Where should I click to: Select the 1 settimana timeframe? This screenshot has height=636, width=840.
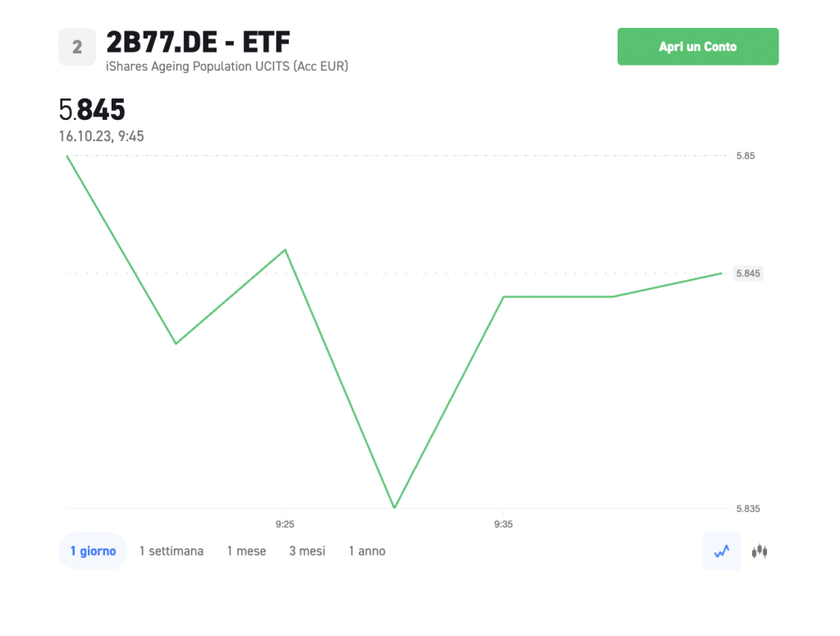point(171,551)
